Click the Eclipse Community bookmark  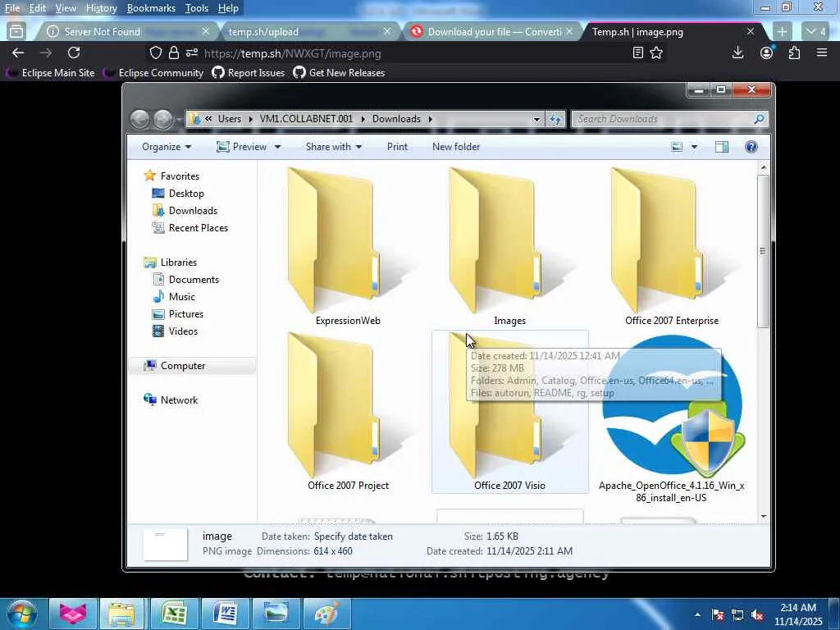[153, 73]
